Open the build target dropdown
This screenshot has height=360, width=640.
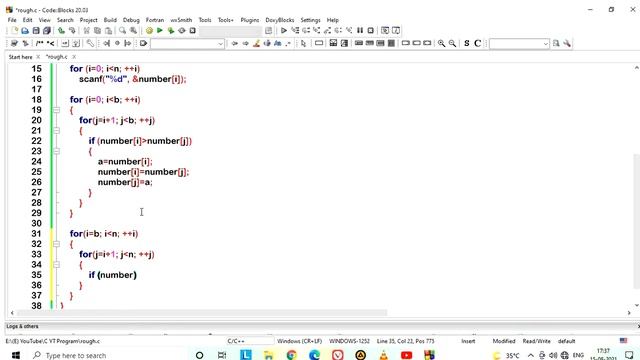231,31
